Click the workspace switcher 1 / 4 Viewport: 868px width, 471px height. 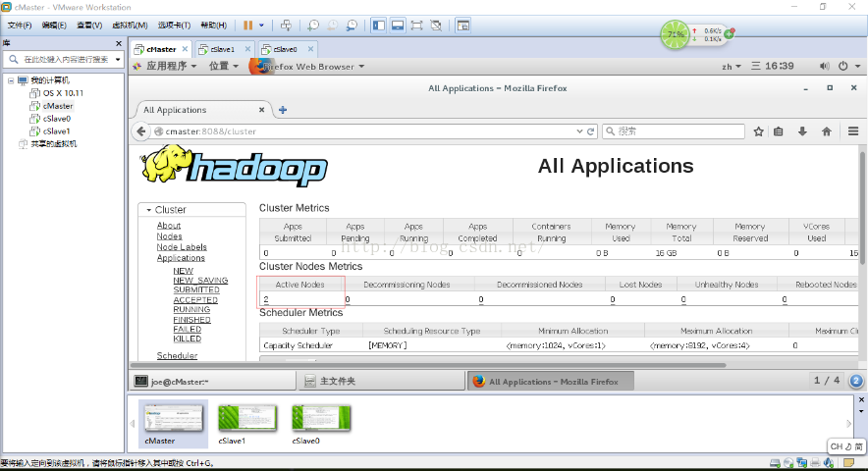pyautogui.click(x=827, y=380)
